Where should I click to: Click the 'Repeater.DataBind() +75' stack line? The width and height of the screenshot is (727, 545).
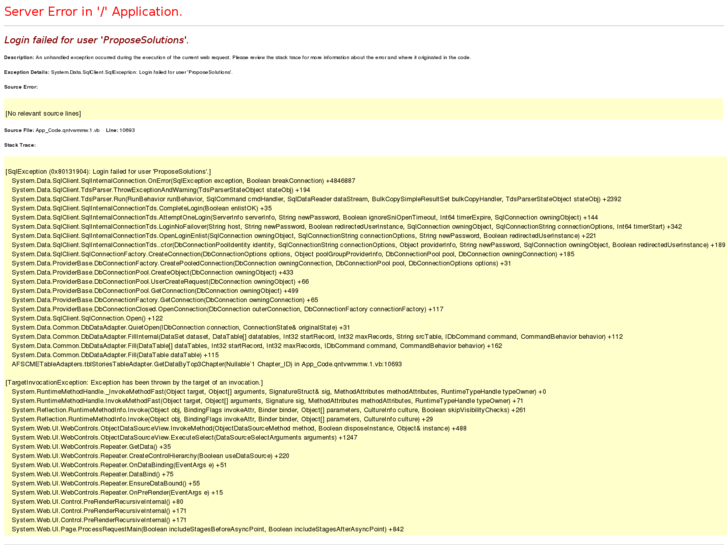[92, 474]
